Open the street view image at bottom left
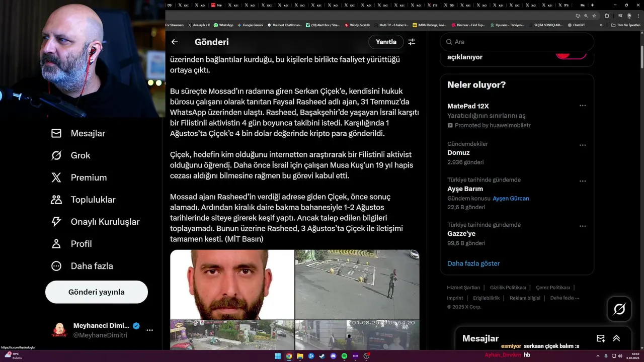The height and width of the screenshot is (362, 644). point(232,335)
